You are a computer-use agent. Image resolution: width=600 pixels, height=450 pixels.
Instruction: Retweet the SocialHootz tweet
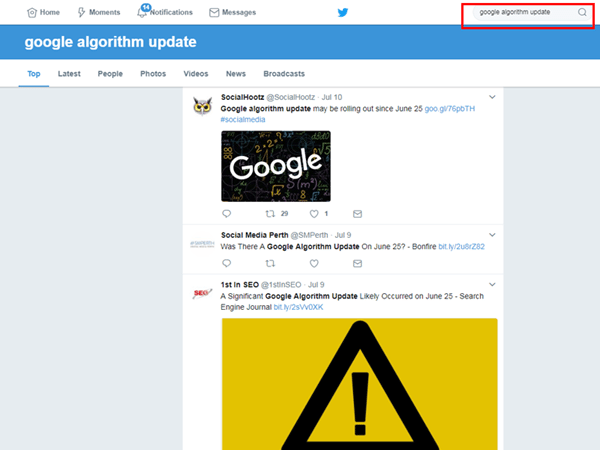pos(270,214)
